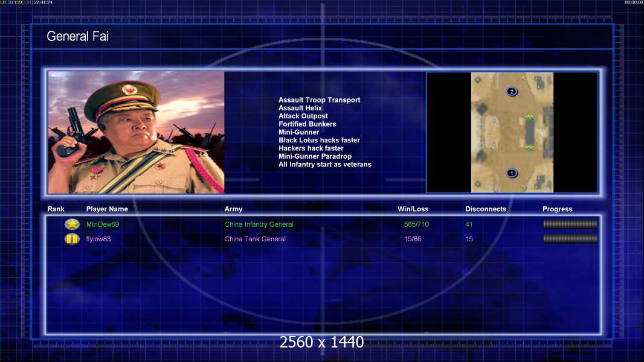Click flylow83's yellow bars rank icon
Viewport: 644px width, 362px height.
pyautogui.click(x=72, y=238)
